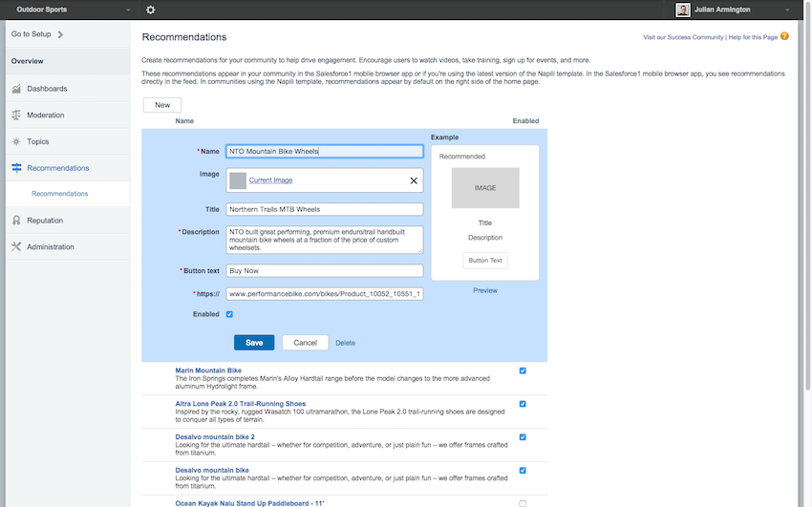Click the Preview link
Viewport: 812px width, 507px height.
[x=484, y=291]
